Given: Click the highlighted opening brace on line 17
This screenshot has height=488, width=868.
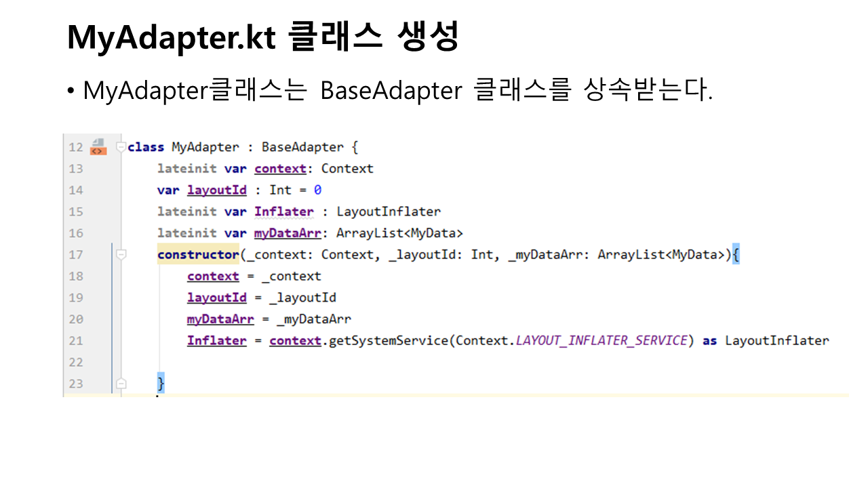Looking at the screenshot, I should [x=736, y=255].
